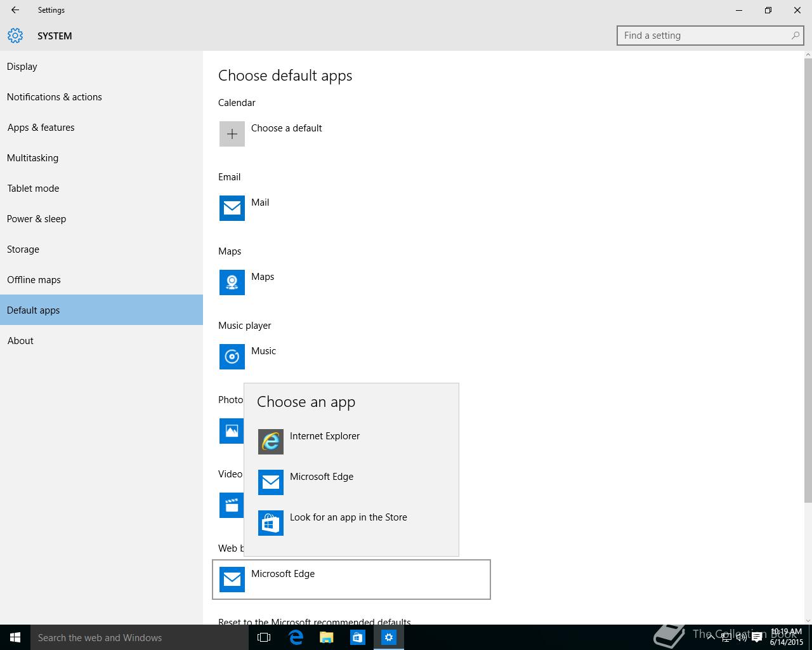Select Look for an app in the Store
The height and width of the screenshot is (650, 812).
[351, 523]
